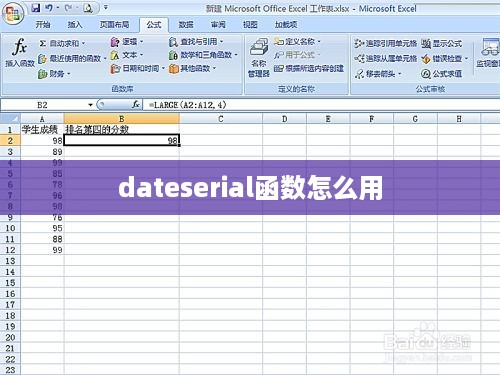Select cell B1 排名第四的分数
The image size is (500, 375).
(x=122, y=130)
